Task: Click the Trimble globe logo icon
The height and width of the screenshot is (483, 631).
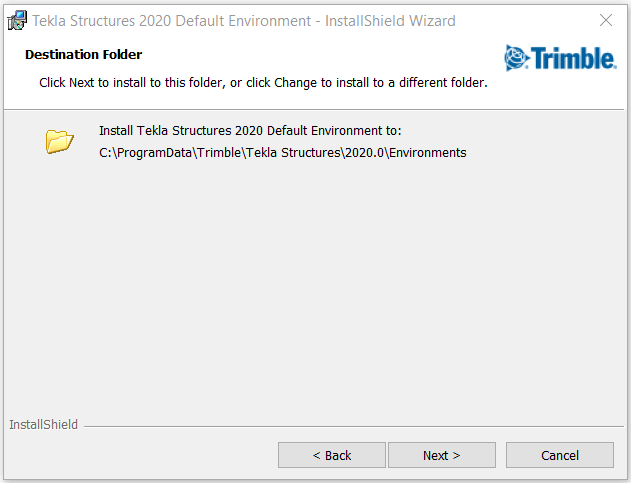Action: tap(516, 58)
